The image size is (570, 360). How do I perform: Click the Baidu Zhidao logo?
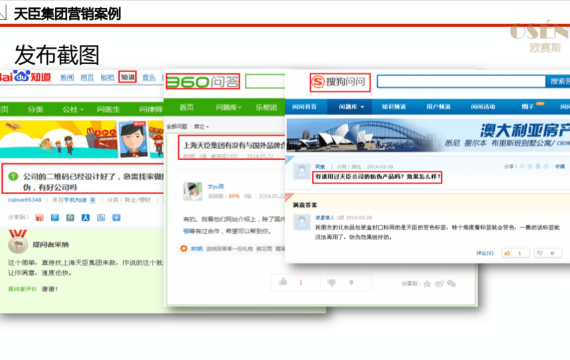[25, 77]
